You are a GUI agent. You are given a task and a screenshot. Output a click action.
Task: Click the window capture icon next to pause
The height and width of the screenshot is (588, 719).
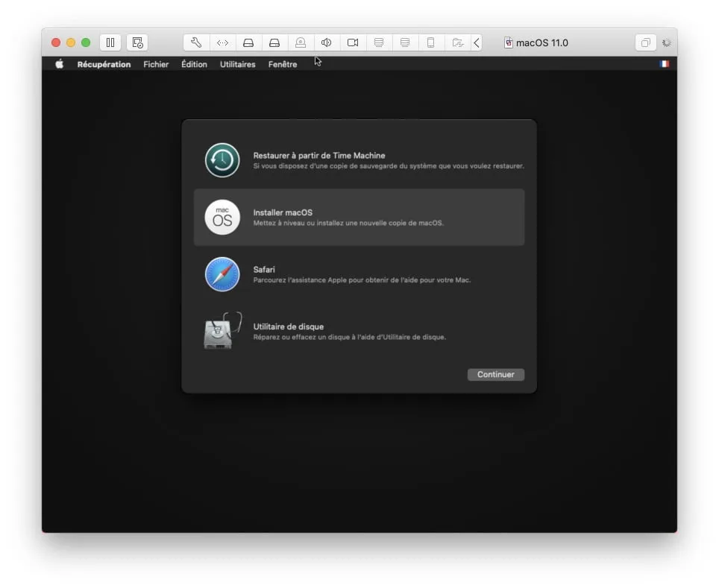pyautogui.click(x=136, y=42)
